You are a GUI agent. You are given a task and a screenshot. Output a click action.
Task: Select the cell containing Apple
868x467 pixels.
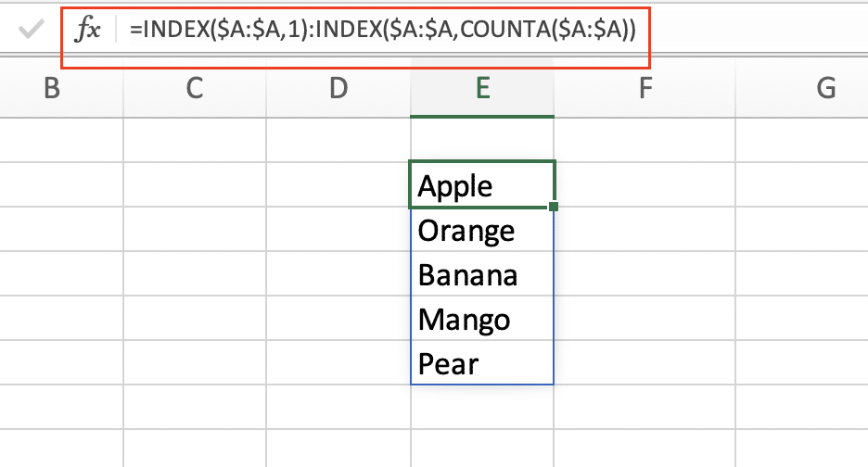pyautogui.click(x=481, y=184)
